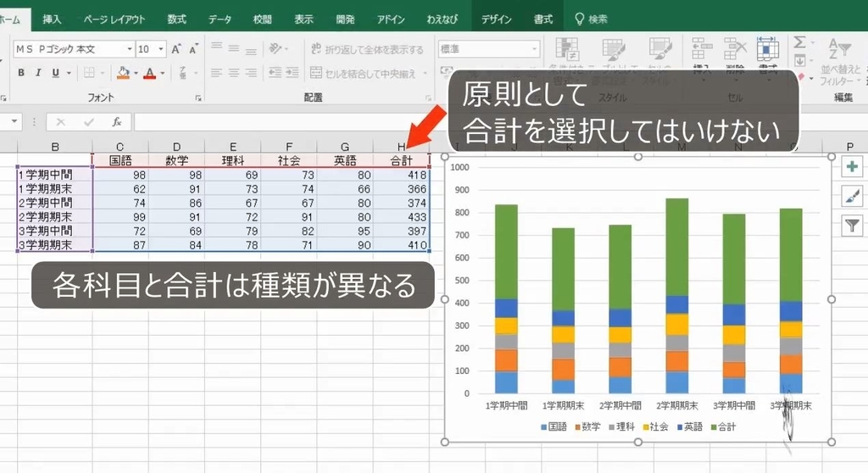Image resolution: width=868 pixels, height=473 pixels.
Task: Click the Chart Elements plus button
Action: click(852, 167)
